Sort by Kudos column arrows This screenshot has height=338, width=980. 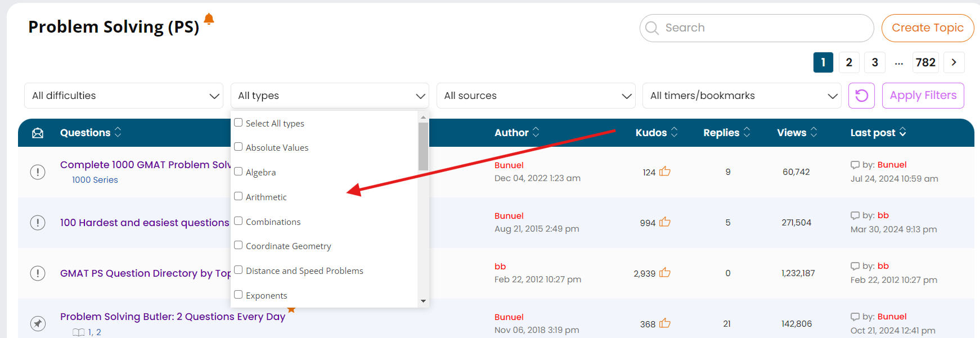tap(674, 132)
